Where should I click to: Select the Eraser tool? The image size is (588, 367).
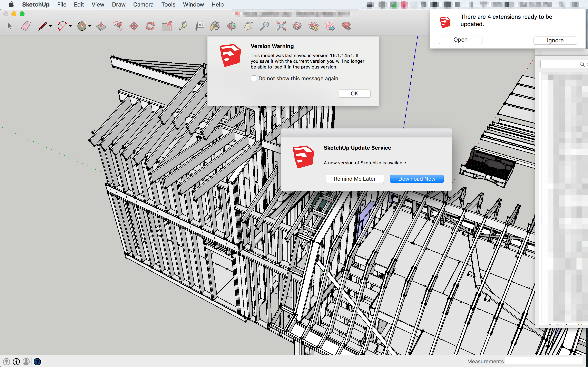[26, 26]
